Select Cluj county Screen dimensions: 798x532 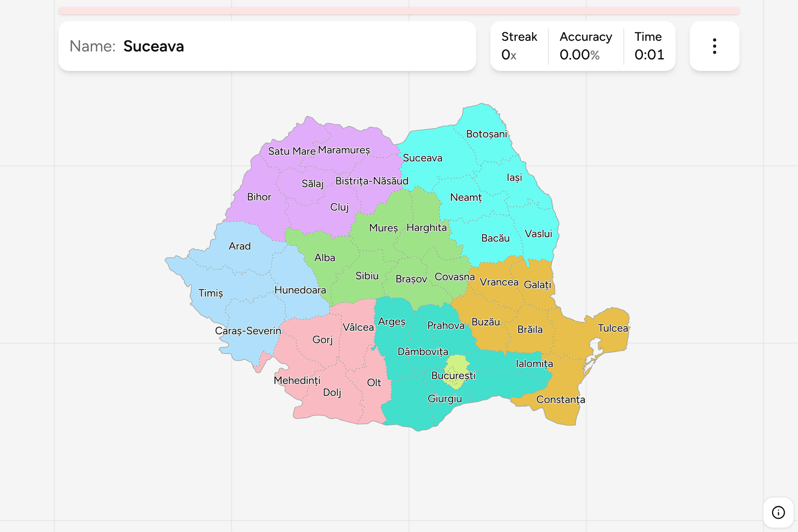339,207
